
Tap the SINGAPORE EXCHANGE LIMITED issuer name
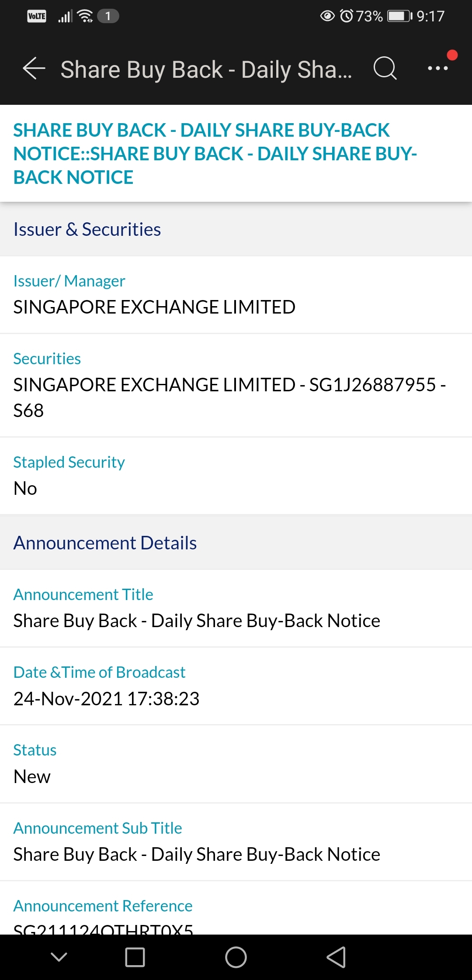154,307
